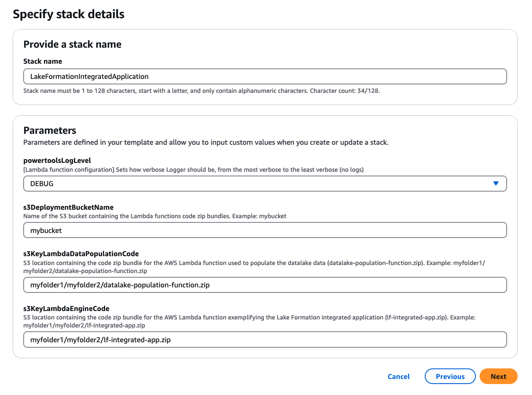
Task: Click inside the s3DeploymentBucketName field
Action: (x=265, y=230)
